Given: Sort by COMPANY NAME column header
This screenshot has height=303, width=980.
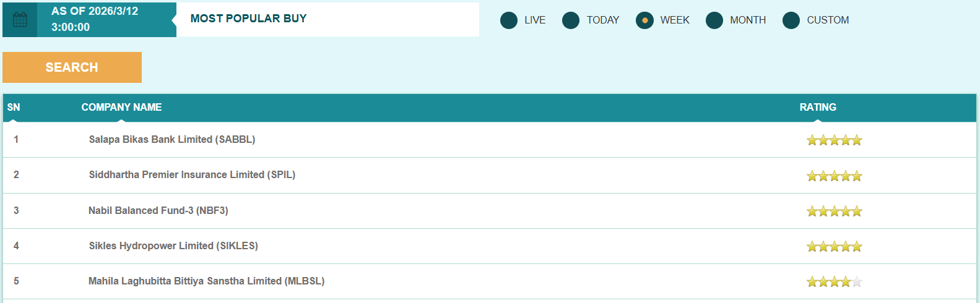Looking at the screenshot, I should pos(121,108).
